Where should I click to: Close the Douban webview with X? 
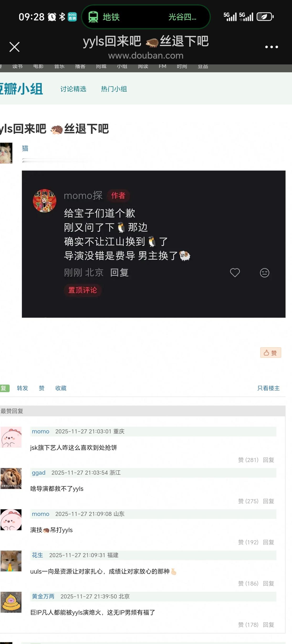click(15, 47)
